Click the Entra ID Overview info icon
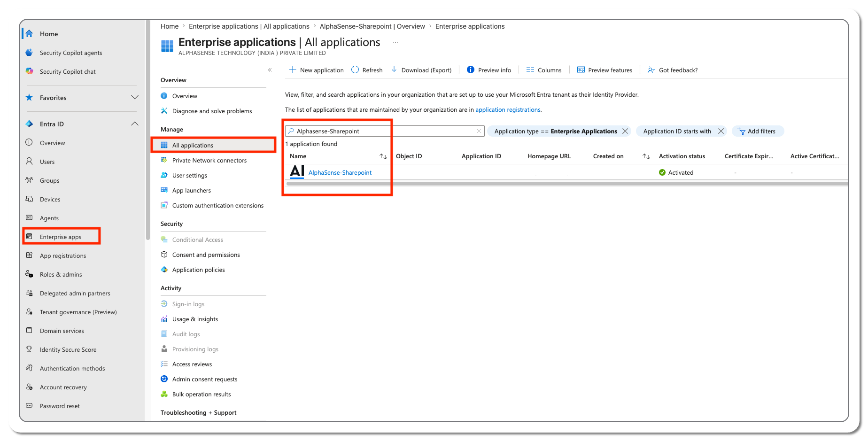 point(29,143)
